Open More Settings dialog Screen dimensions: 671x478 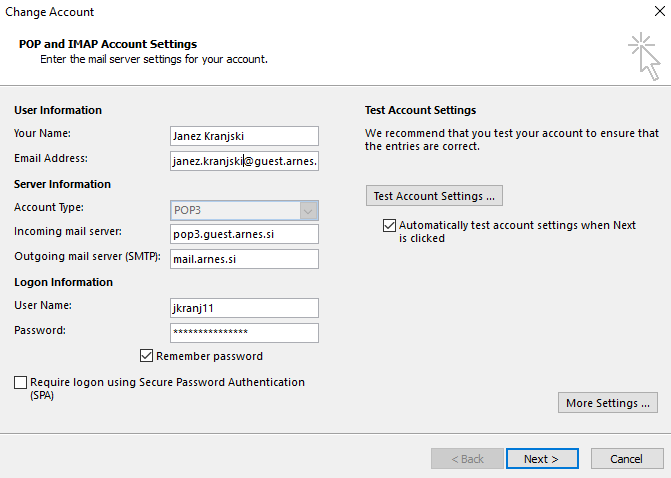tap(608, 403)
